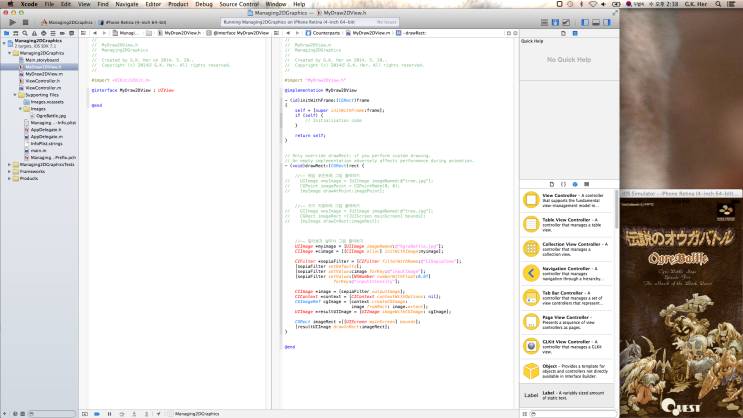Screen dimensions: 743x418
Task: Open the Source Control menu
Action: 241,4
